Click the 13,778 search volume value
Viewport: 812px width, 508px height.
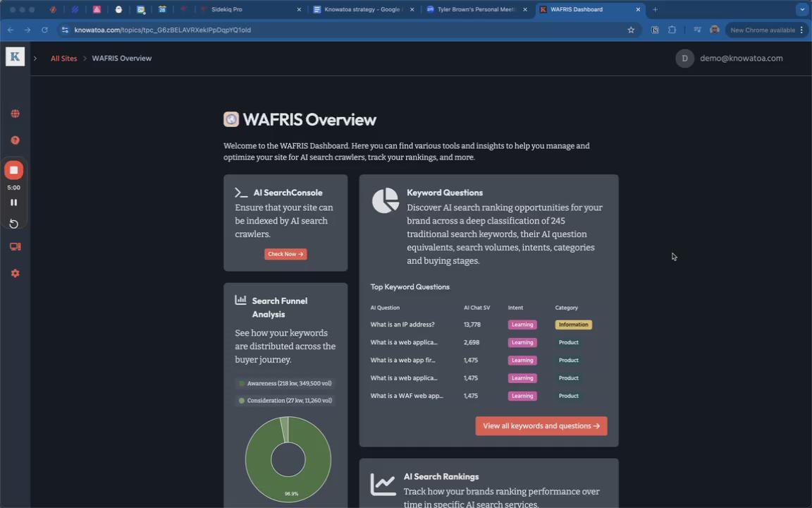click(x=472, y=325)
